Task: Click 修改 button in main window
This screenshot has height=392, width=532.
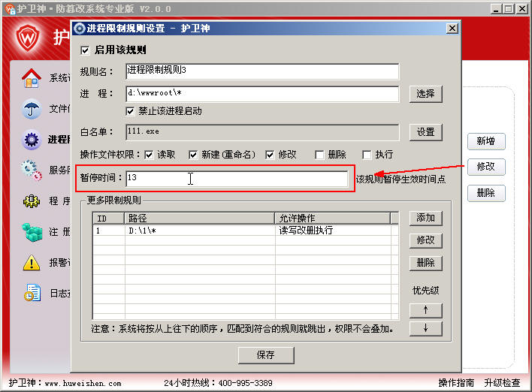Action: point(486,167)
